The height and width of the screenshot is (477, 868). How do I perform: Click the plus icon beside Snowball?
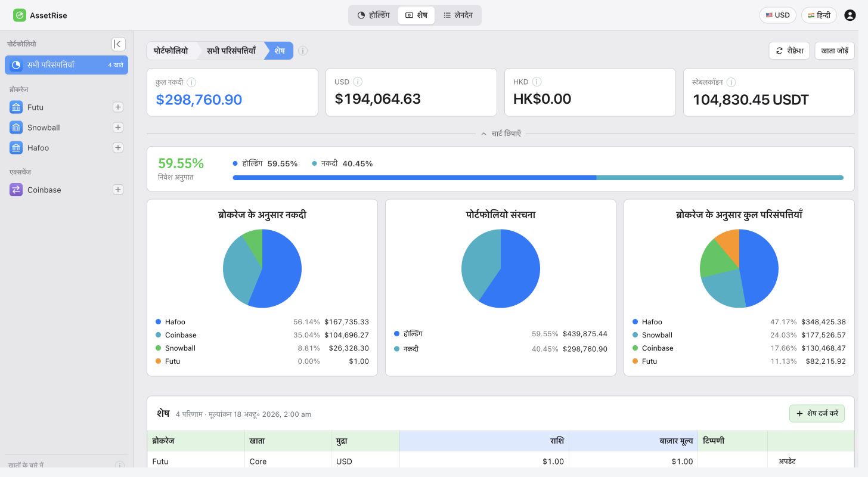[118, 128]
